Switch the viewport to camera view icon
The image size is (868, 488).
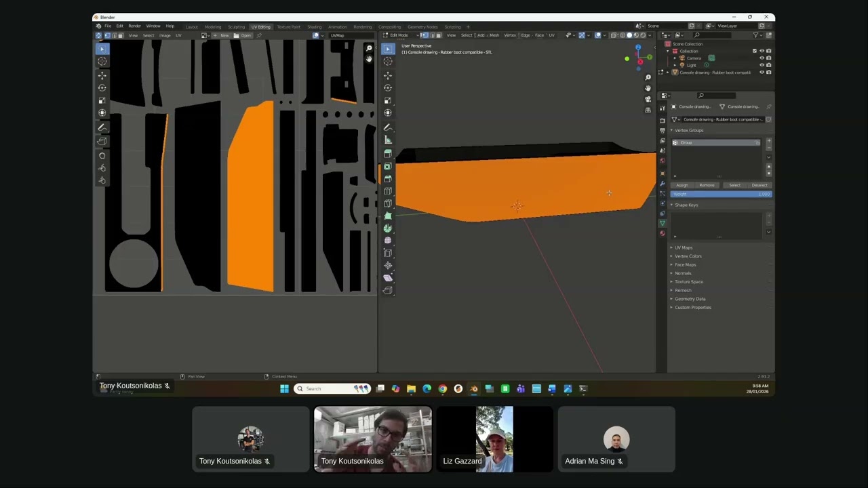[x=648, y=99]
